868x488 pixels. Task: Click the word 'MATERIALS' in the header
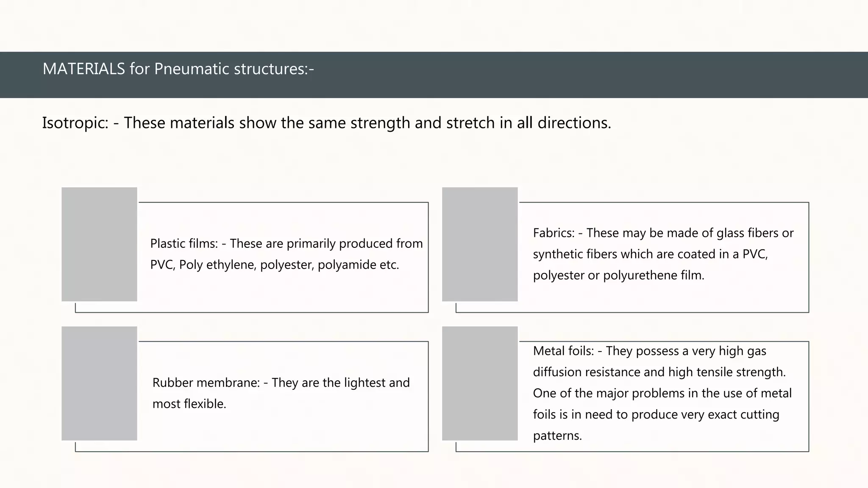click(83, 69)
